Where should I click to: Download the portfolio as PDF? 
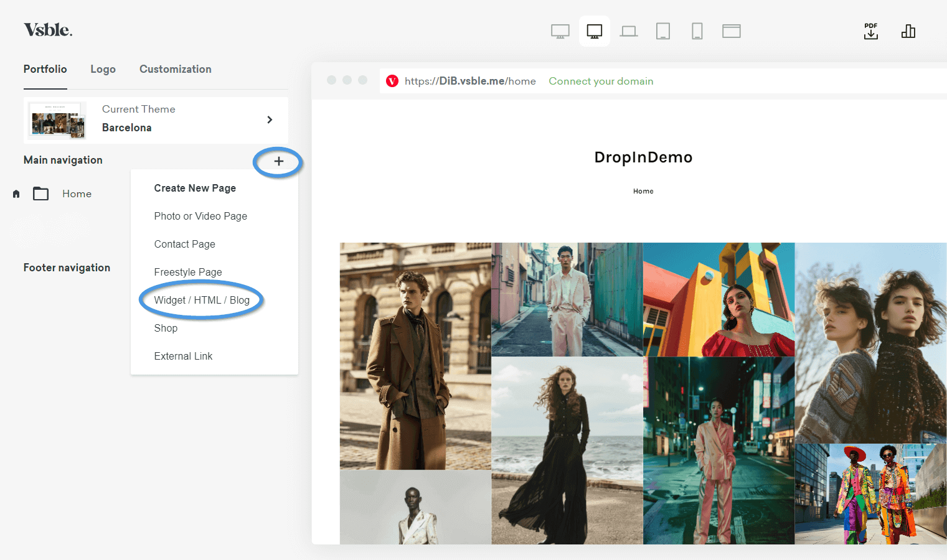pyautogui.click(x=870, y=30)
